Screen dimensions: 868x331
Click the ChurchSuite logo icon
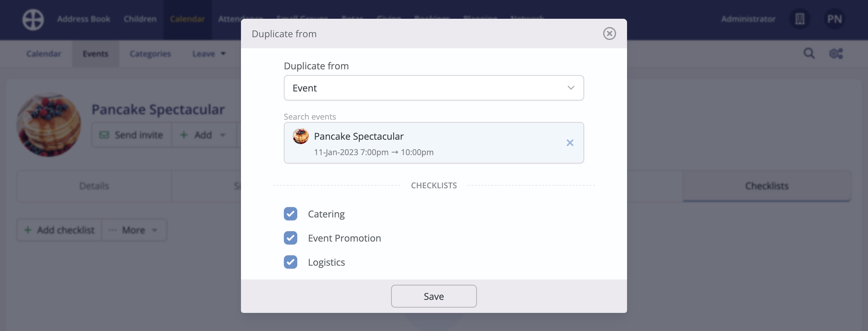tap(33, 19)
